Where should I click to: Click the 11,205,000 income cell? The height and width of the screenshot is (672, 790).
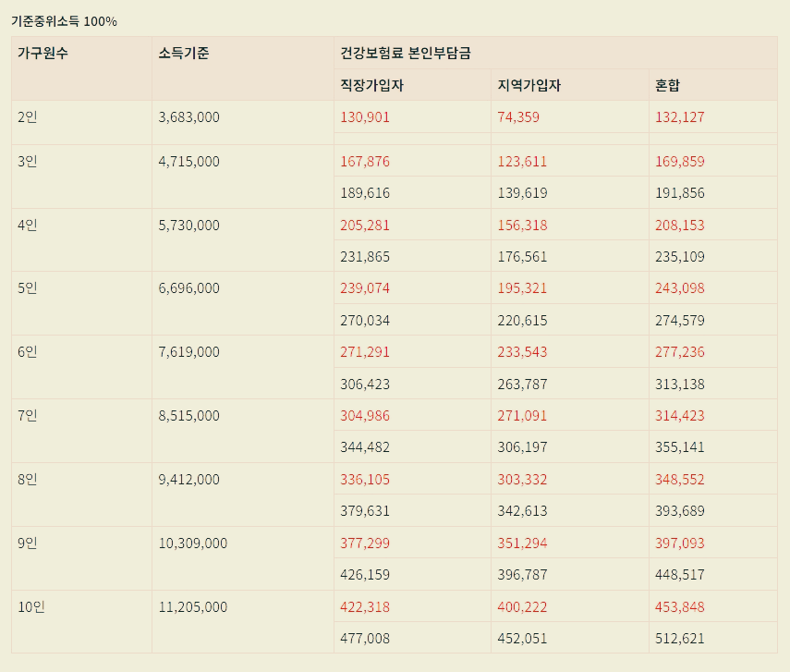pyautogui.click(x=193, y=607)
